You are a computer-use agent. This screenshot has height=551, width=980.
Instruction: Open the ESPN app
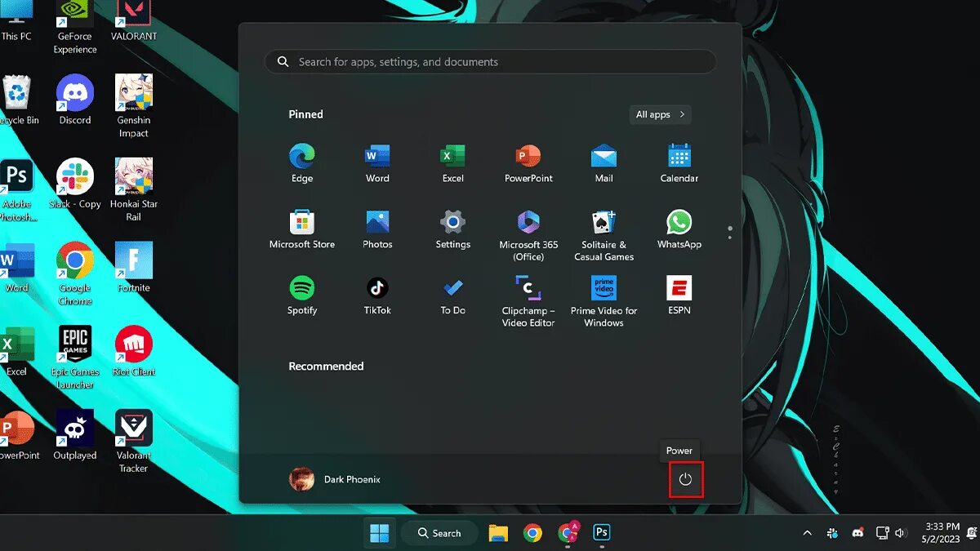coord(679,295)
